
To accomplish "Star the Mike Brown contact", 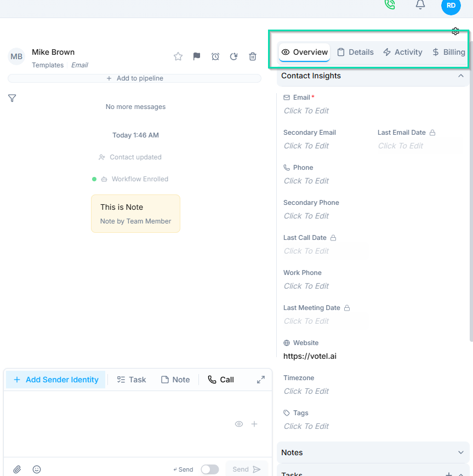I will pyautogui.click(x=178, y=56).
